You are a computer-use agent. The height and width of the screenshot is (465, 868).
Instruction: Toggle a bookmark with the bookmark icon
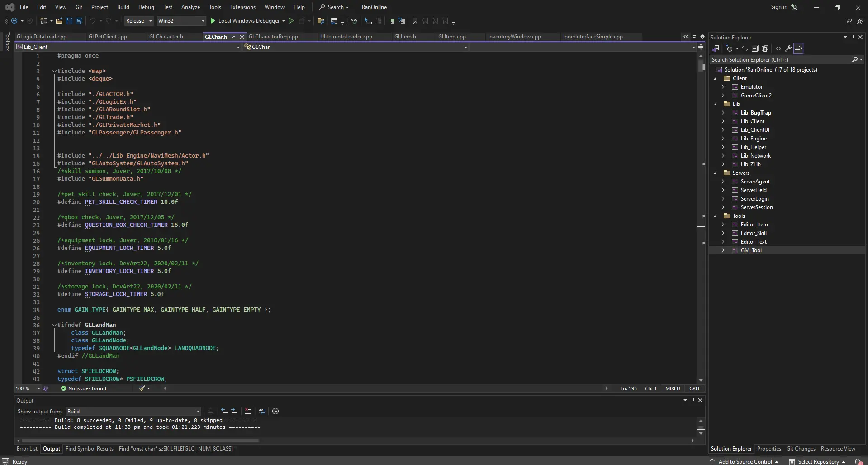(x=415, y=21)
